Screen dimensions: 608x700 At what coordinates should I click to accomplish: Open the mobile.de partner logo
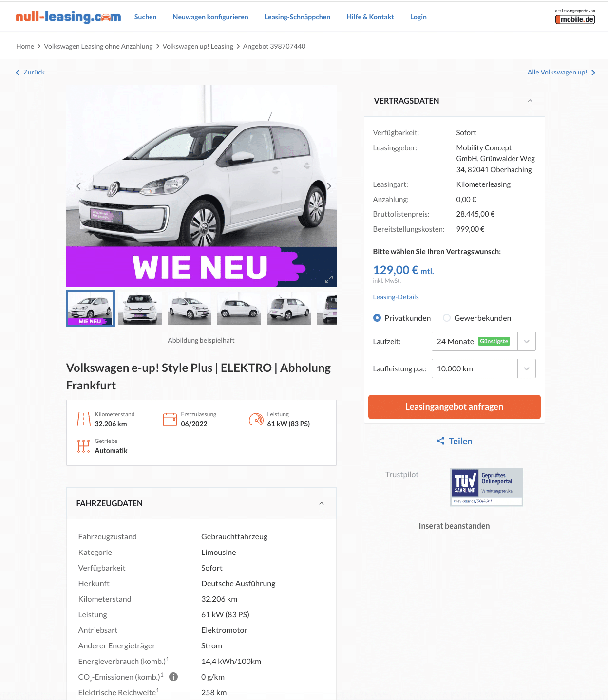(575, 17)
